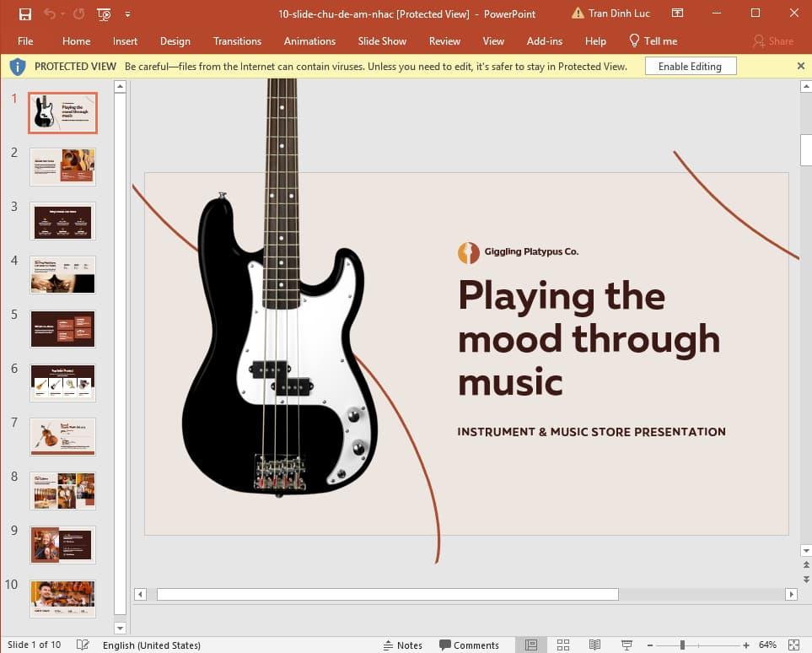Dismiss the Protected View warning banner
This screenshot has width=812, height=653.
(800, 66)
